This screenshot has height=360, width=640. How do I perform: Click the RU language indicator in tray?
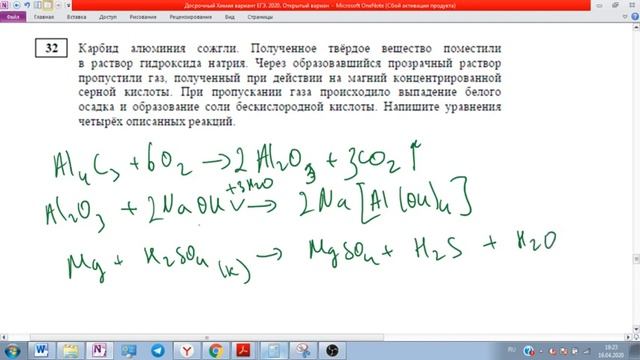coord(511,350)
